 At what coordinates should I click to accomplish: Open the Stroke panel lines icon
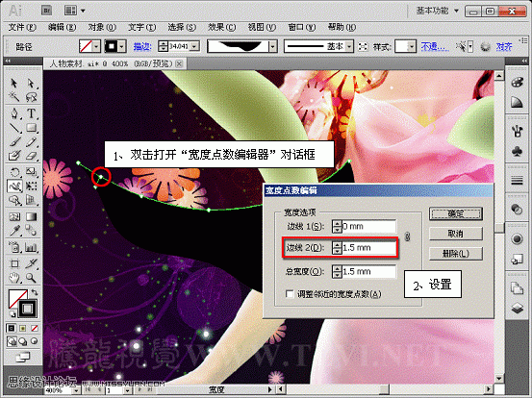517,181
